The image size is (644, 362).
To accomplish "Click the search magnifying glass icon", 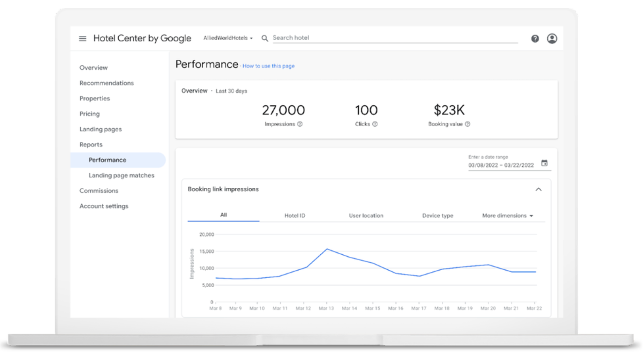I will pyautogui.click(x=265, y=38).
